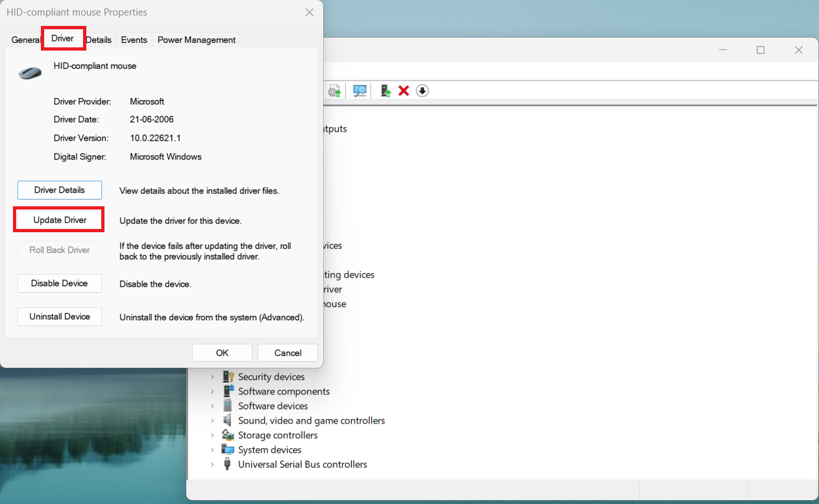Expand the System devices category
This screenshot has width=819, height=504.
pos(212,450)
